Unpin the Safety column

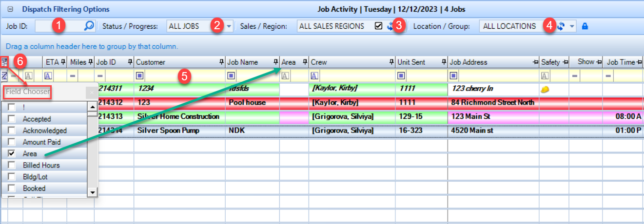coord(566,62)
